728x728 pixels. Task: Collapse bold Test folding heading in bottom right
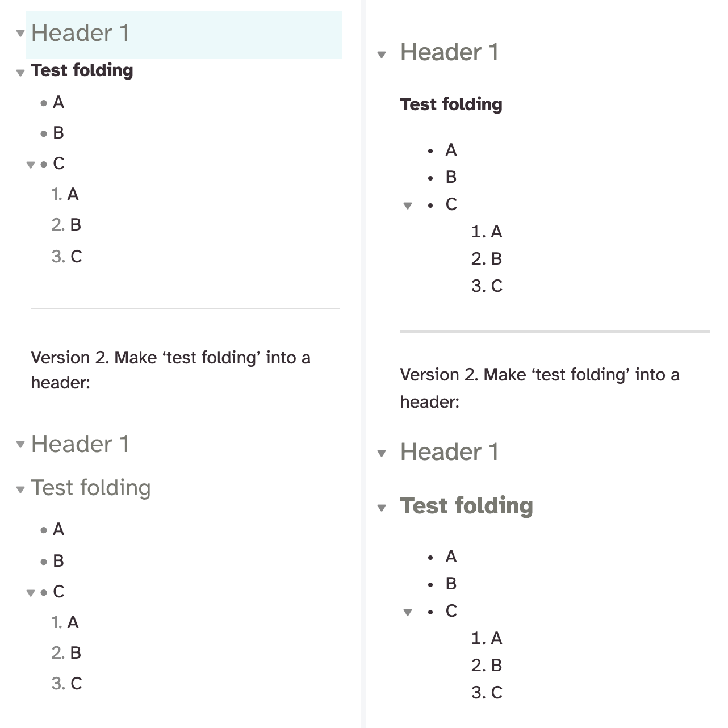point(382,507)
